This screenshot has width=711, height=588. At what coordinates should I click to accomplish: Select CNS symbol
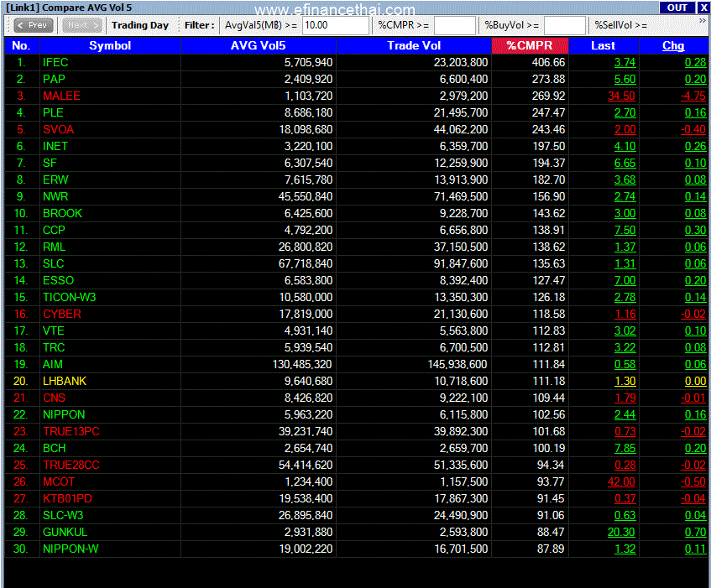pyautogui.click(x=54, y=398)
